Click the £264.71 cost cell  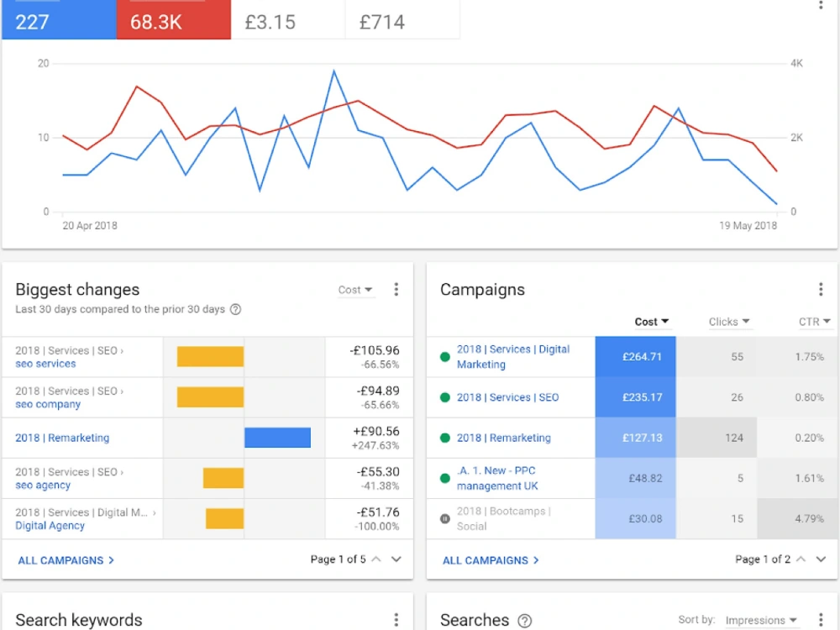635,357
